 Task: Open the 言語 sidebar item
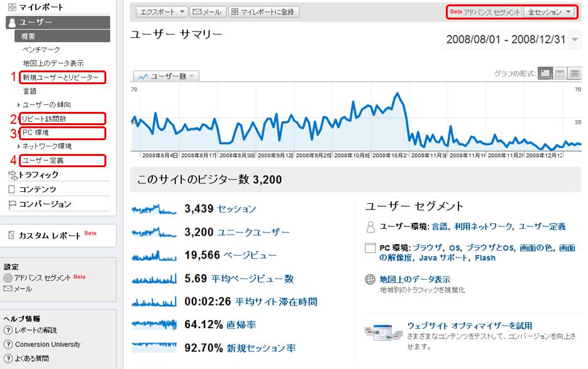click(30, 91)
